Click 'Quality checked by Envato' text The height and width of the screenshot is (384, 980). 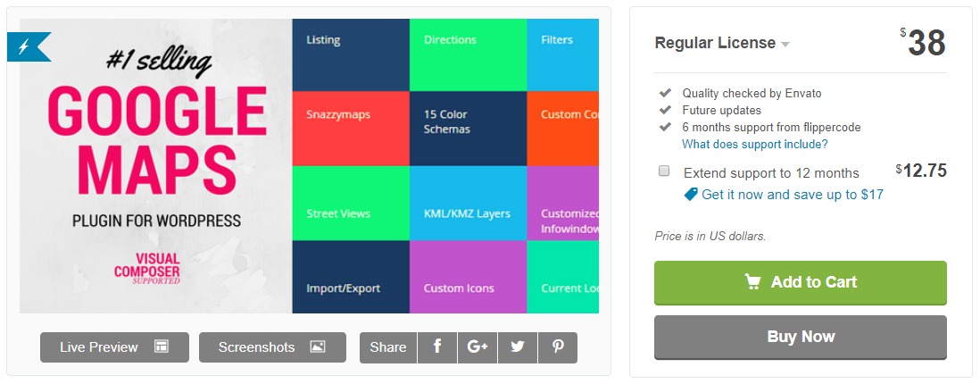click(752, 93)
